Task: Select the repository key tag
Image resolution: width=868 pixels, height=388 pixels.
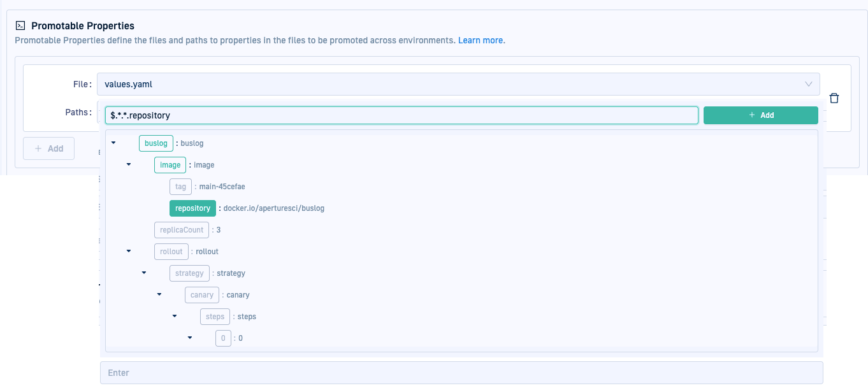Action: tap(192, 208)
